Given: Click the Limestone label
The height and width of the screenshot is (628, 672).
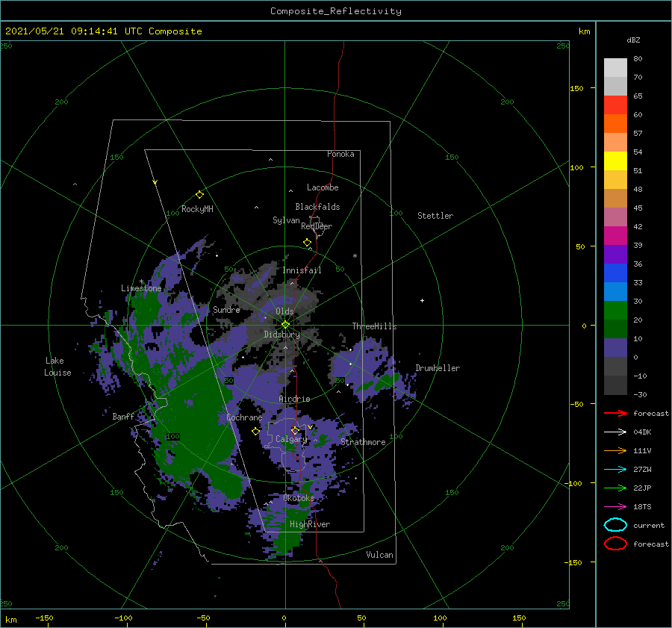Looking at the screenshot, I should click(141, 288).
